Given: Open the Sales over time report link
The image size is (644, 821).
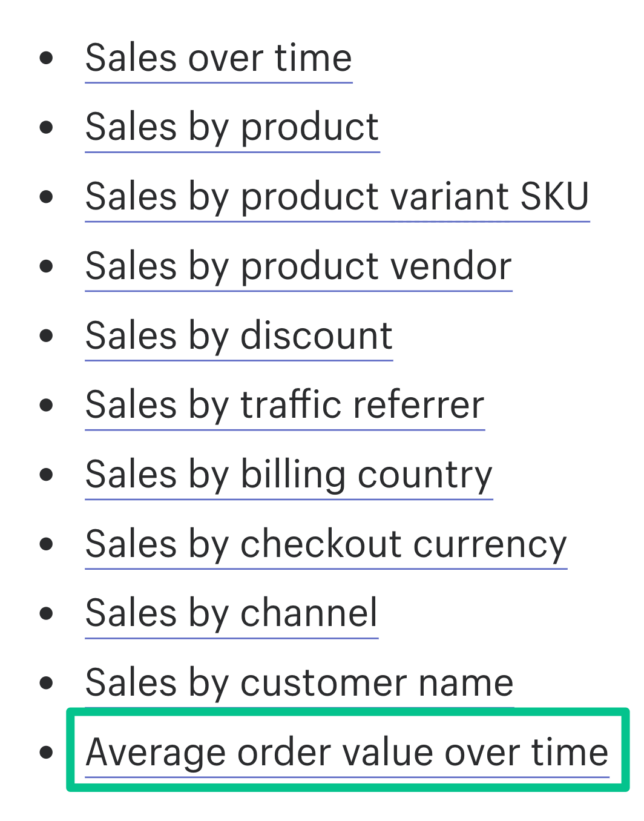Looking at the screenshot, I should point(218,59).
